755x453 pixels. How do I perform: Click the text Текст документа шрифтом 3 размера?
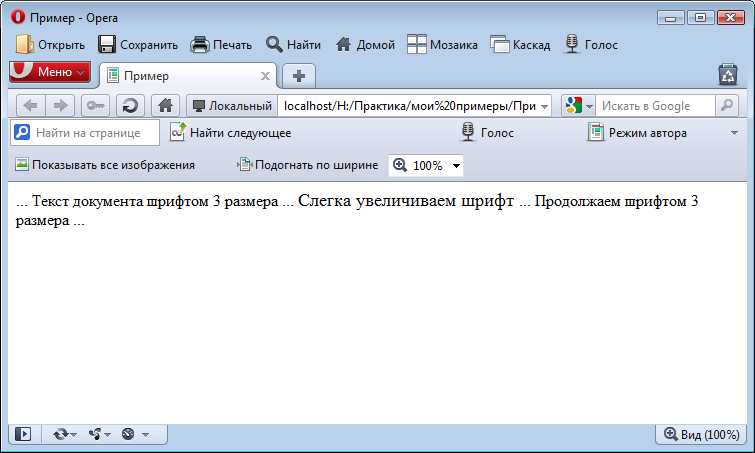[x=155, y=201]
